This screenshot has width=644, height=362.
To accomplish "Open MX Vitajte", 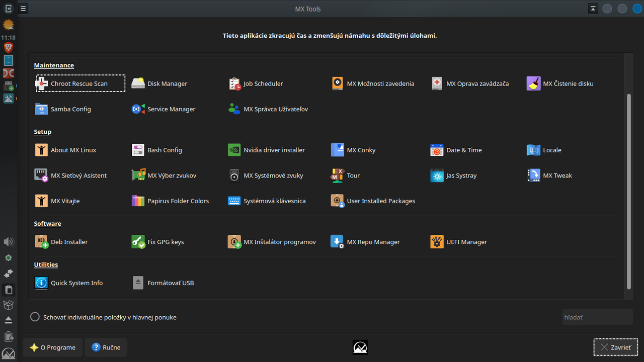I will [x=57, y=201].
